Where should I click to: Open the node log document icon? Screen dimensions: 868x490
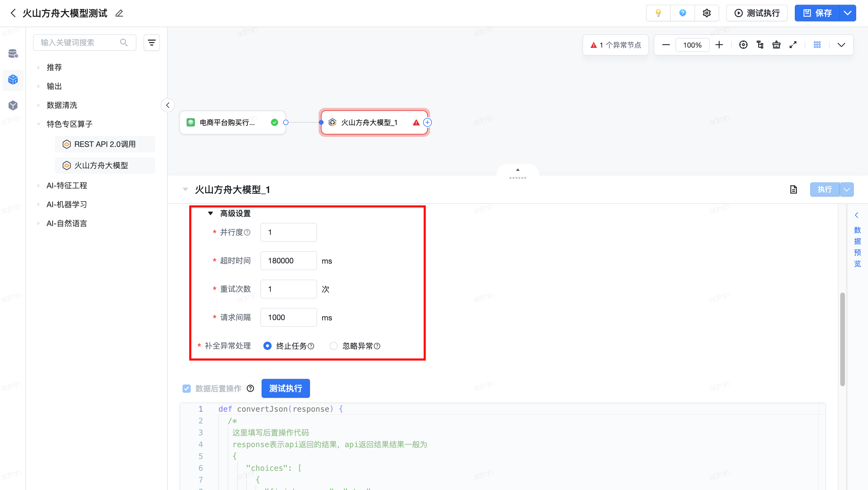point(794,189)
